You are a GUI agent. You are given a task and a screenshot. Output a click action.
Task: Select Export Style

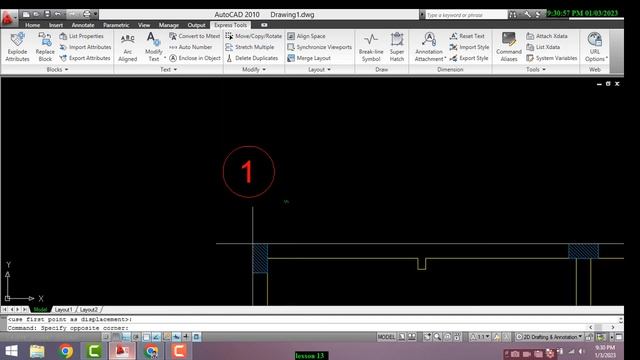pyautogui.click(x=469, y=58)
